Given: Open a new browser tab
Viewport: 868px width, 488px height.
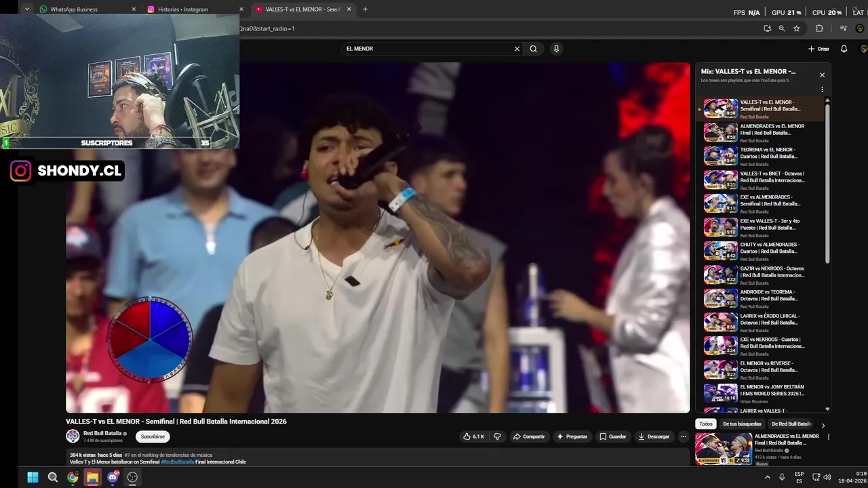Looking at the screenshot, I should click(365, 9).
